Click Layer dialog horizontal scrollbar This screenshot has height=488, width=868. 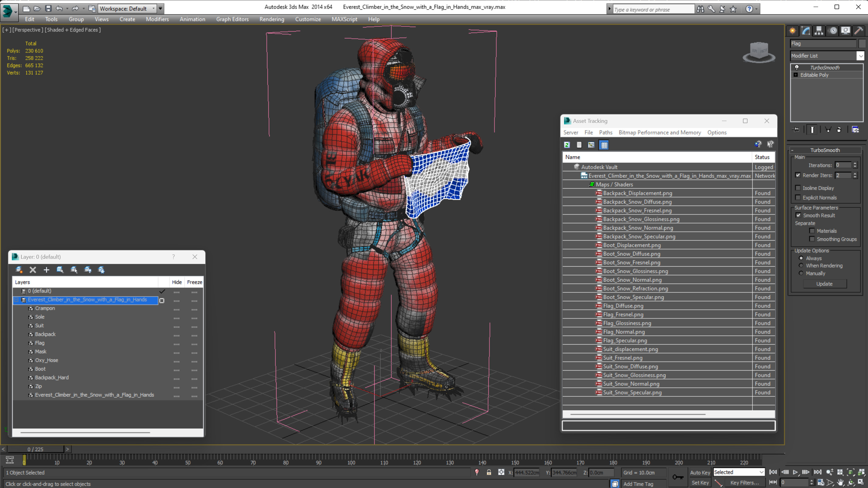coord(85,432)
